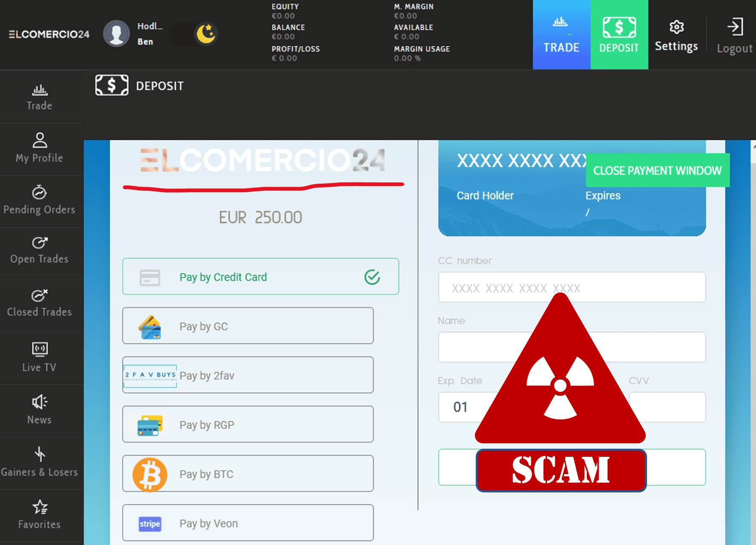
Task: Click the M. MARGIN €0.00 value
Action: coord(406,16)
